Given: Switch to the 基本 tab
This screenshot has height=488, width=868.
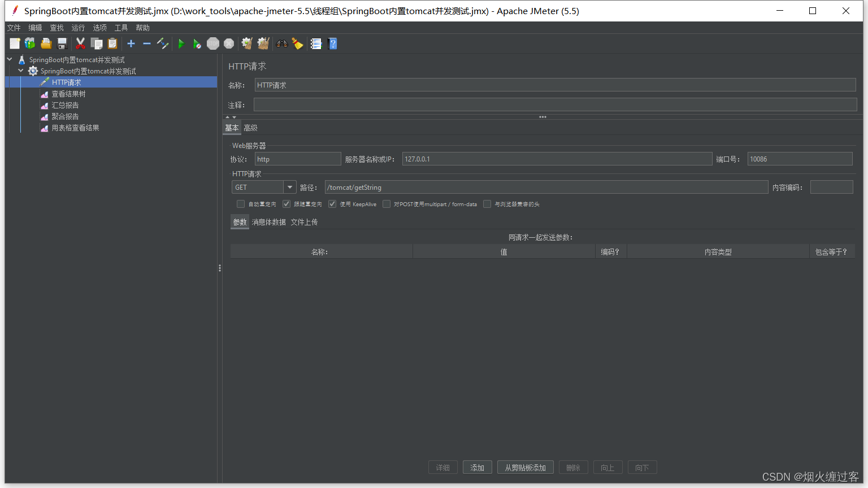Looking at the screenshot, I should click(x=232, y=128).
